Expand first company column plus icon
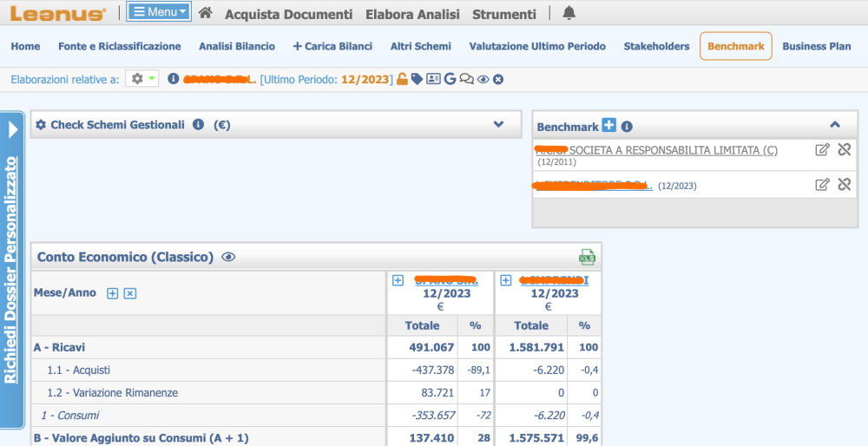Image resolution: width=868 pixels, height=446 pixels. pyautogui.click(x=398, y=280)
